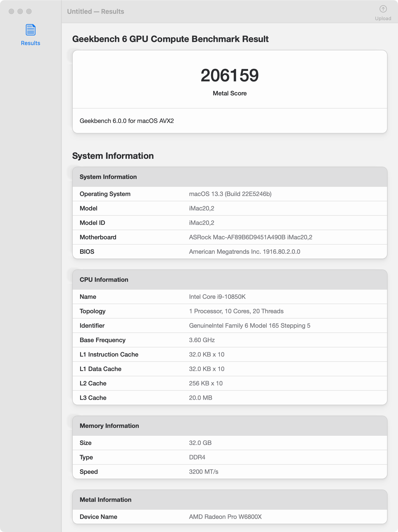Screen dimensions: 398x532
Task: Click the Metal Information table header
Action: [x=230, y=500]
